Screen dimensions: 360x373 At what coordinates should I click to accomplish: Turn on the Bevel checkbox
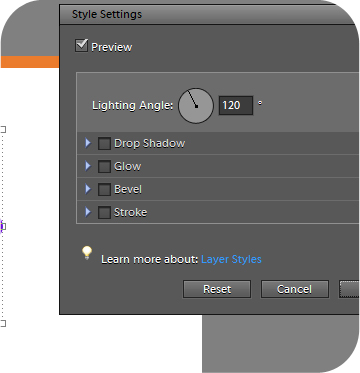[104, 189]
